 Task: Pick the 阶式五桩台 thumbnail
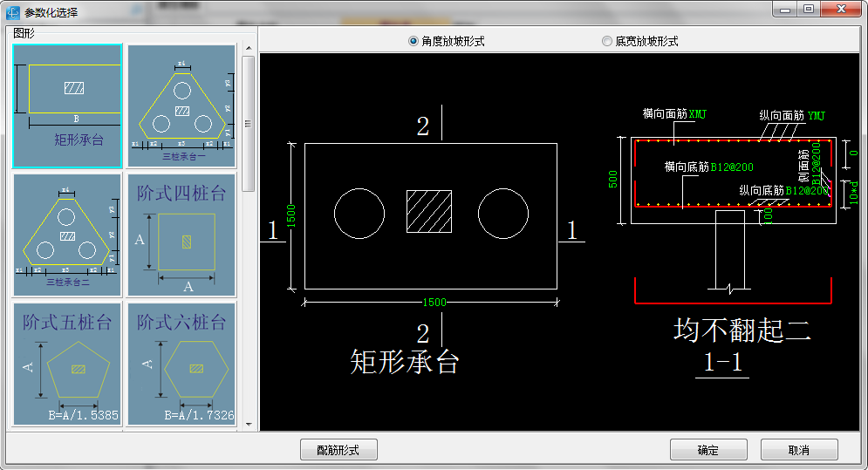(x=67, y=364)
